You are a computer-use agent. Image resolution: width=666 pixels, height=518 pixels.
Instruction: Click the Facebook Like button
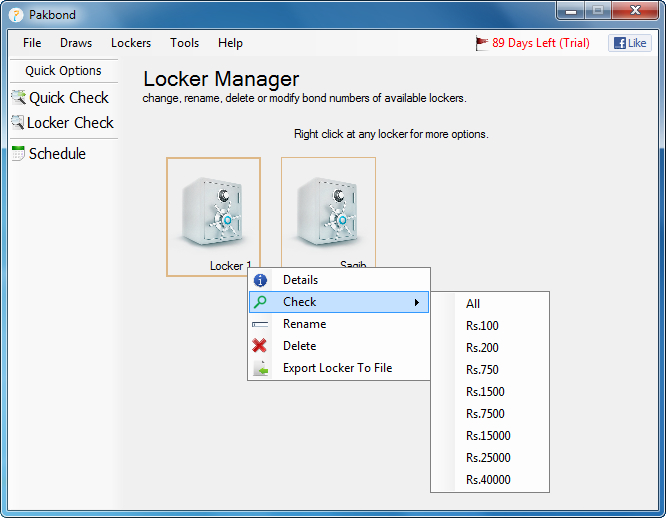click(x=630, y=43)
